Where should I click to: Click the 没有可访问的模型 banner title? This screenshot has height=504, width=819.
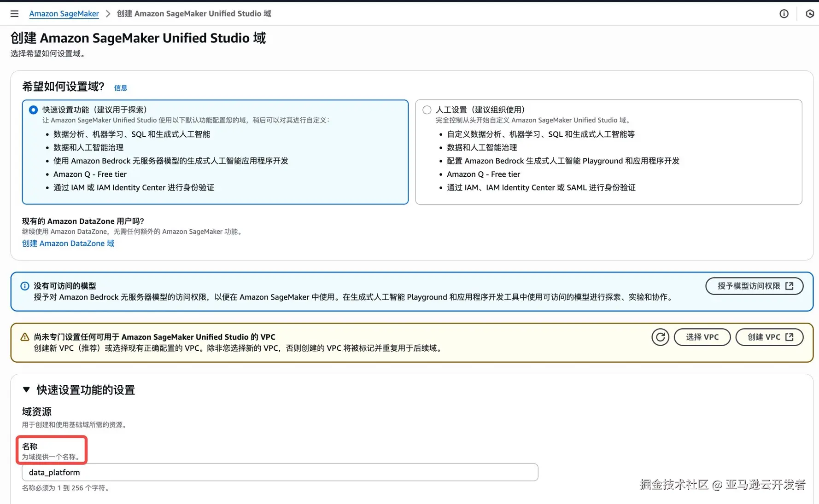point(65,286)
